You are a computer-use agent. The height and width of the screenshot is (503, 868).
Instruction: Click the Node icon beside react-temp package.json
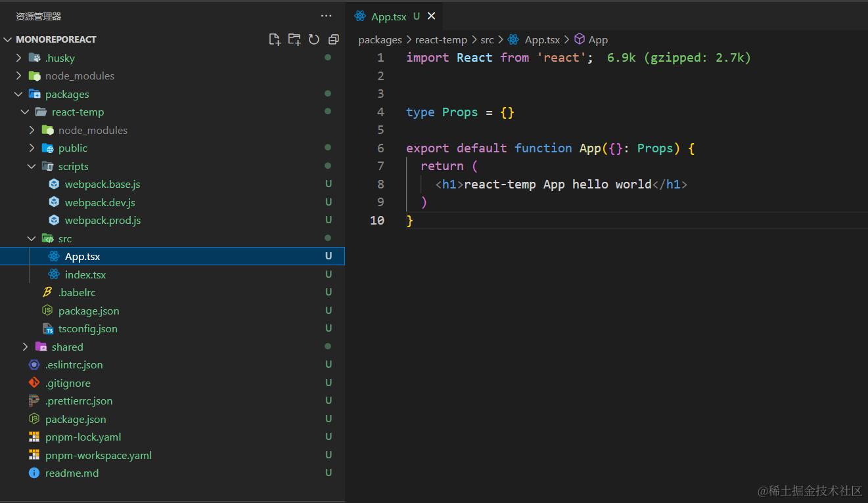click(47, 311)
